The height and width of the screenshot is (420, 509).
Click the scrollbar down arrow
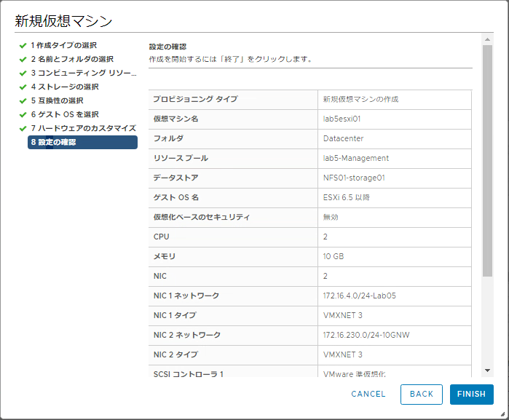click(x=487, y=371)
